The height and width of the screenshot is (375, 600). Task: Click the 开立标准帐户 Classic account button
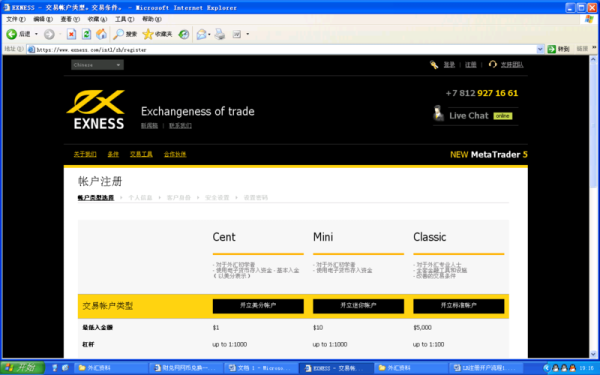458,306
